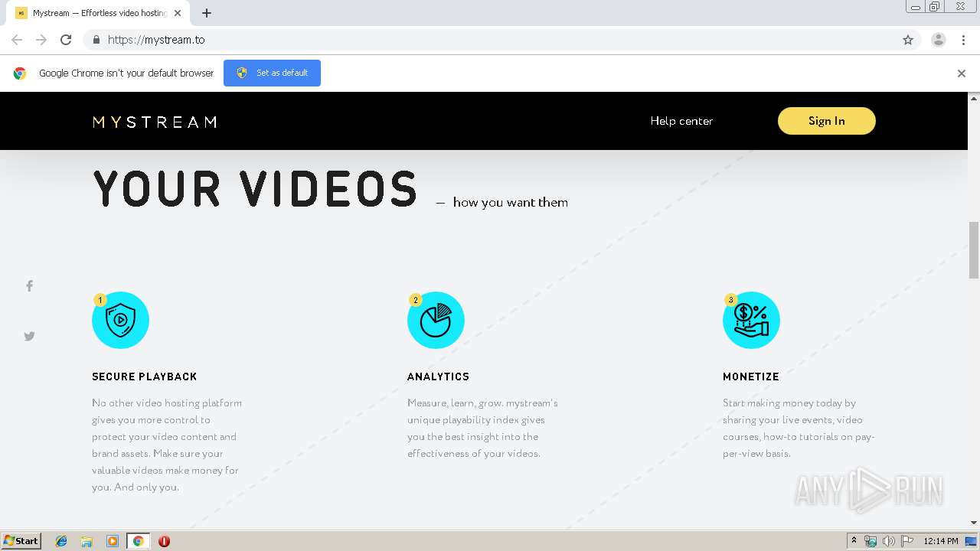This screenshot has width=980, height=551.
Task: Open the Facebook share icon in sidebar
Action: [29, 285]
